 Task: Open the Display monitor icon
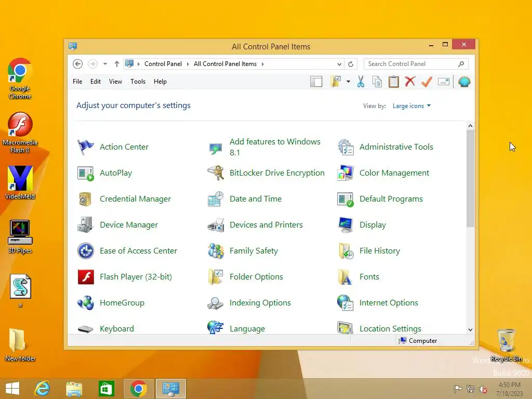coord(345,225)
